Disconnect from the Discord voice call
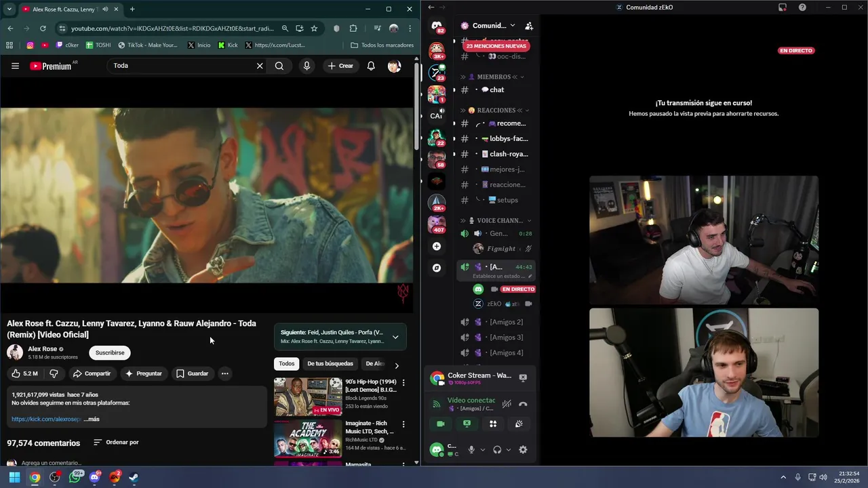The height and width of the screenshot is (488, 868). (523, 404)
